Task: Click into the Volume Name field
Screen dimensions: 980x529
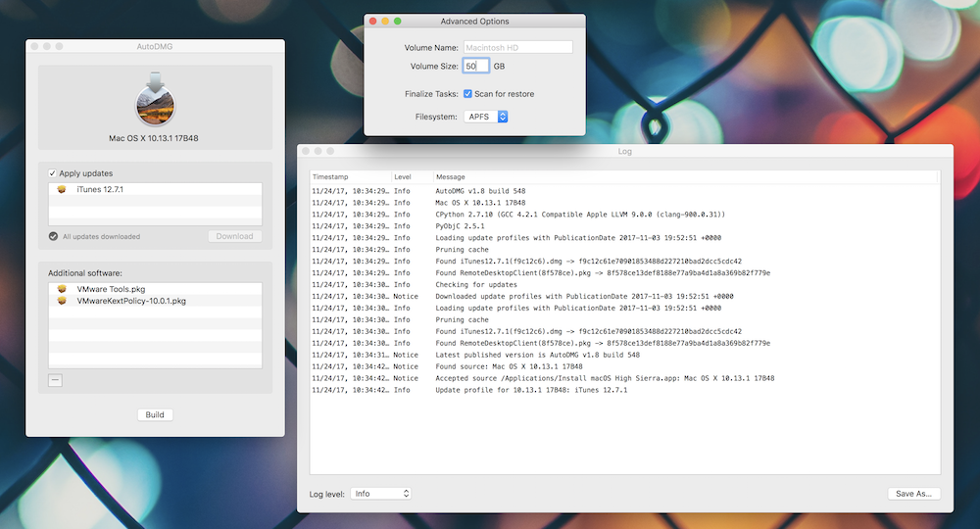Action: pyautogui.click(x=517, y=47)
